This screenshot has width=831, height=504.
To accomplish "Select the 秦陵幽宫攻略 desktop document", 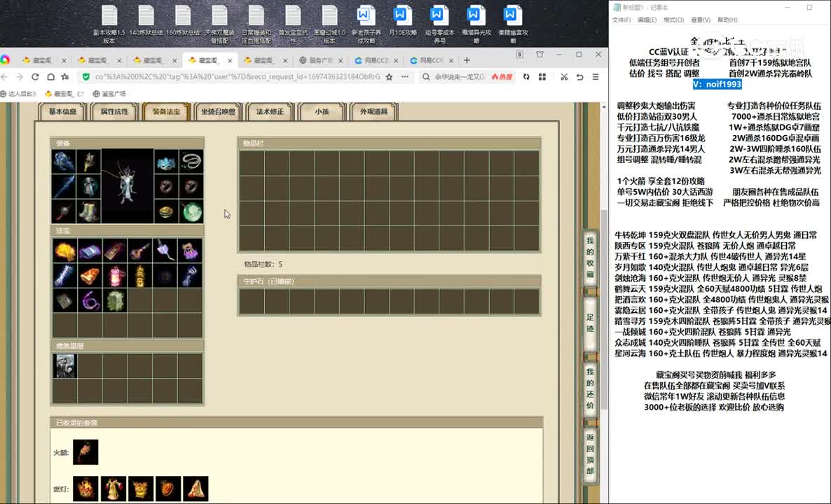I will [x=512, y=25].
